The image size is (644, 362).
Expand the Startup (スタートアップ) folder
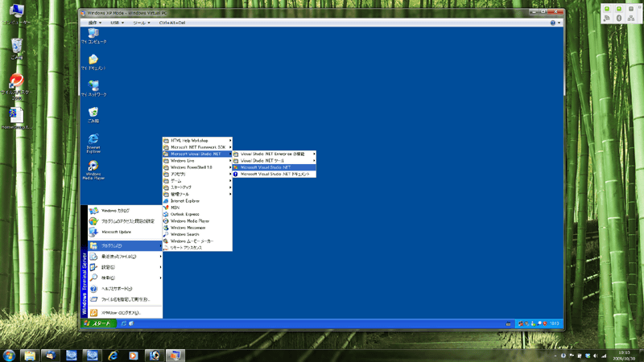[x=197, y=187]
